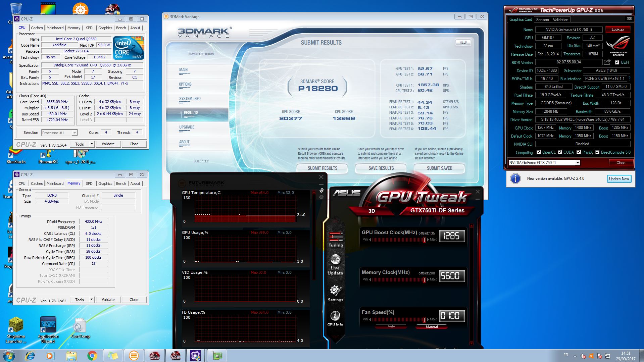Open Google Chrome from the taskbar
644x362 pixels.
92,356
